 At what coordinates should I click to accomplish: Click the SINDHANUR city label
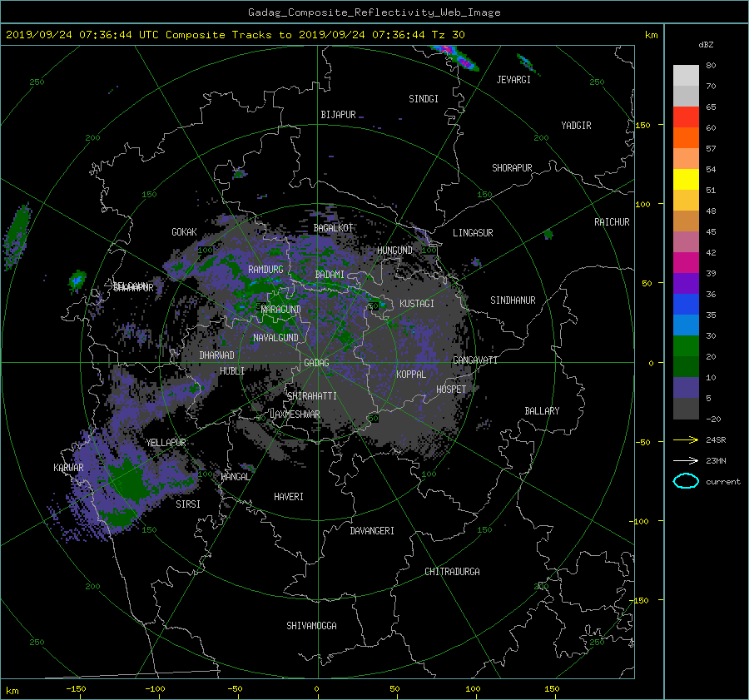[513, 300]
